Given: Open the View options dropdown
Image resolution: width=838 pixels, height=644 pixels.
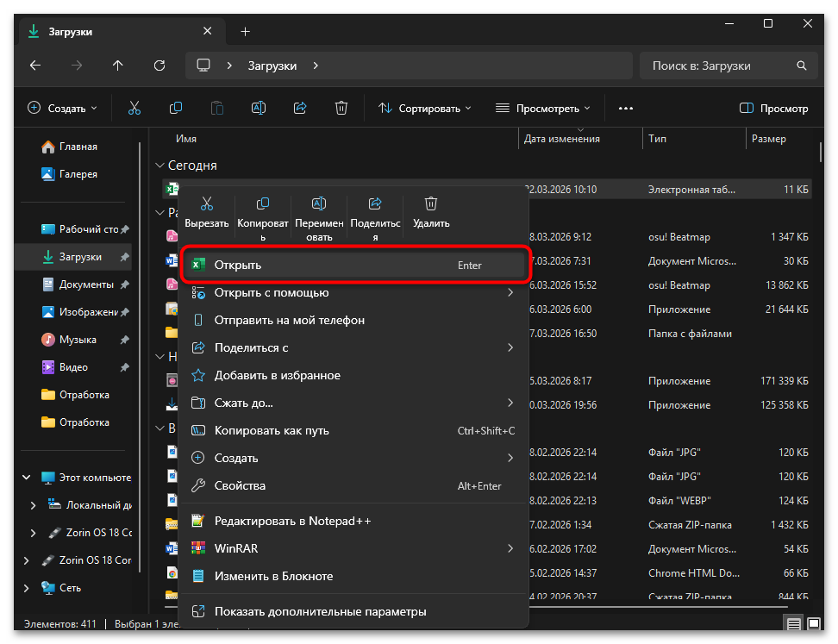Looking at the screenshot, I should 542,109.
